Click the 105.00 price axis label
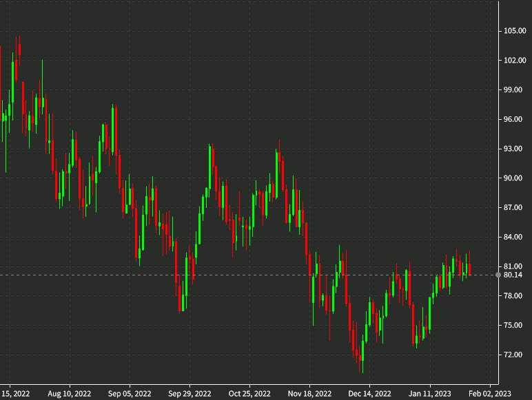Viewport: 532px width, 400px height. pyautogui.click(x=515, y=31)
